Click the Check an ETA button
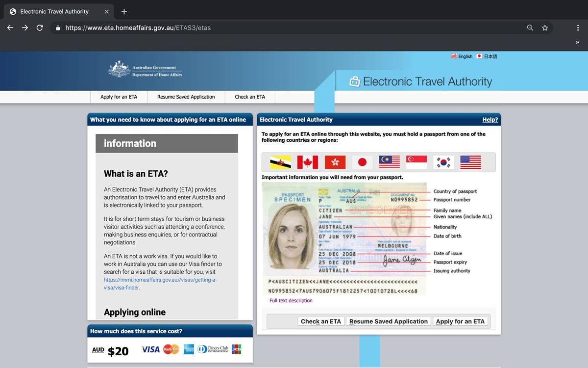This screenshot has width=588, height=368. [321, 321]
